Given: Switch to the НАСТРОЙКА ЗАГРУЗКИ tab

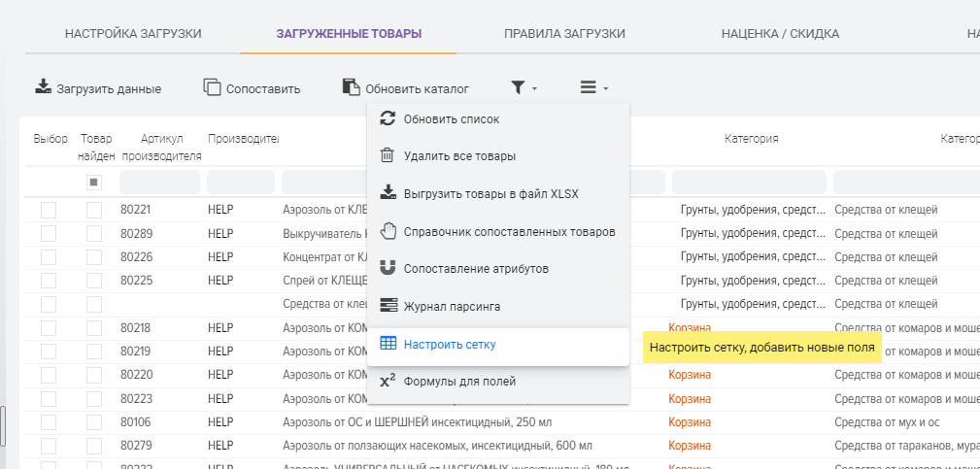Looking at the screenshot, I should pos(133,34).
